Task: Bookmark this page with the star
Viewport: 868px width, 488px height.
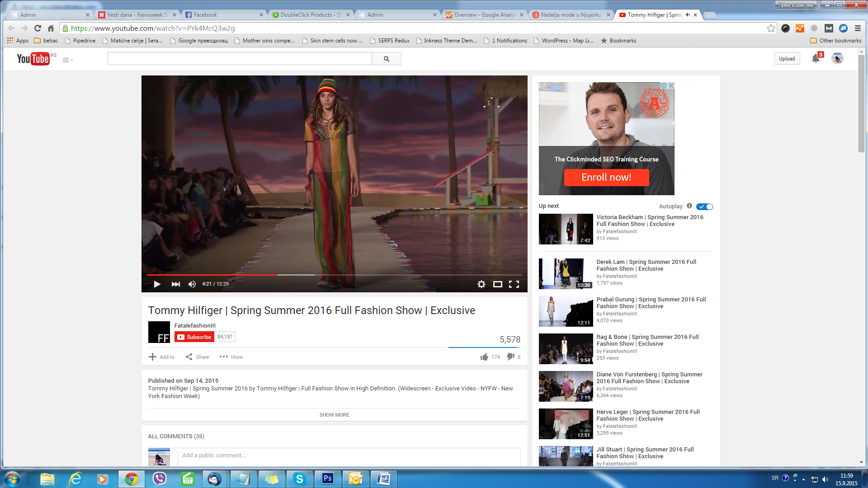Action: tap(771, 28)
